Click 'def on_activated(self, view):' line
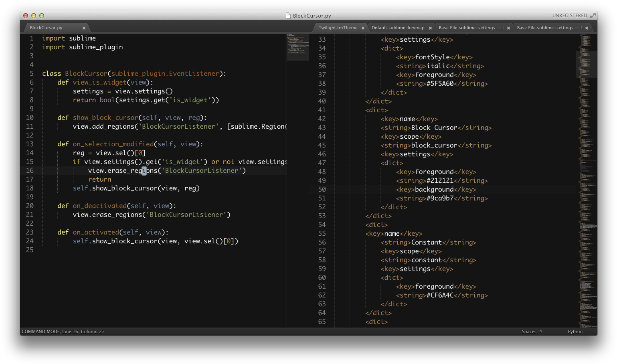Image resolution: width=617 pixels, height=364 pixels. click(113, 233)
